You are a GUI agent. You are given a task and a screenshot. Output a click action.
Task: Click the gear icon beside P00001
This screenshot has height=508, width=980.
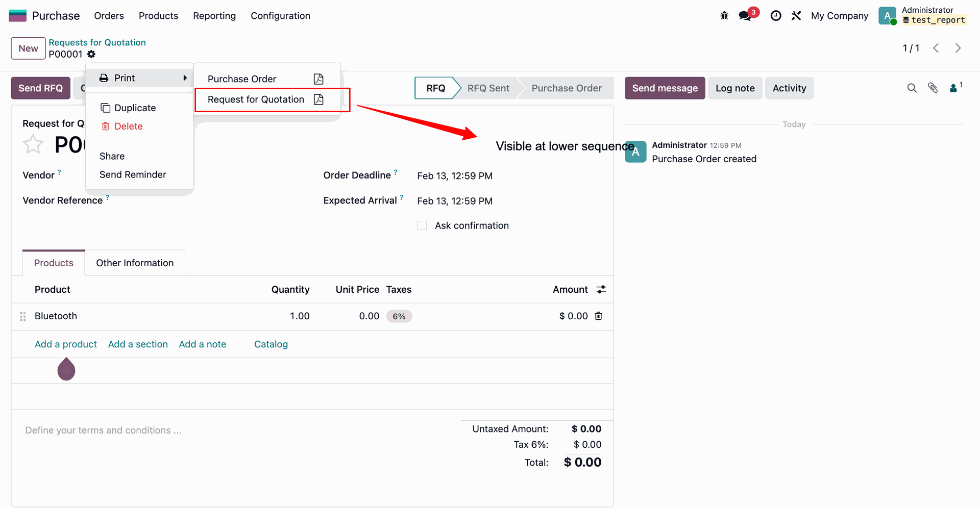tap(91, 54)
